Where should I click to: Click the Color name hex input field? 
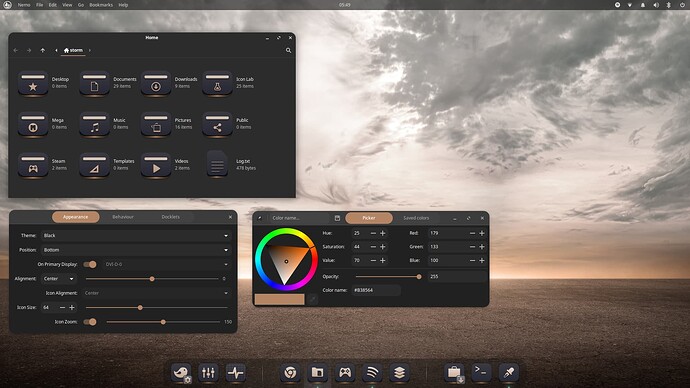376,290
